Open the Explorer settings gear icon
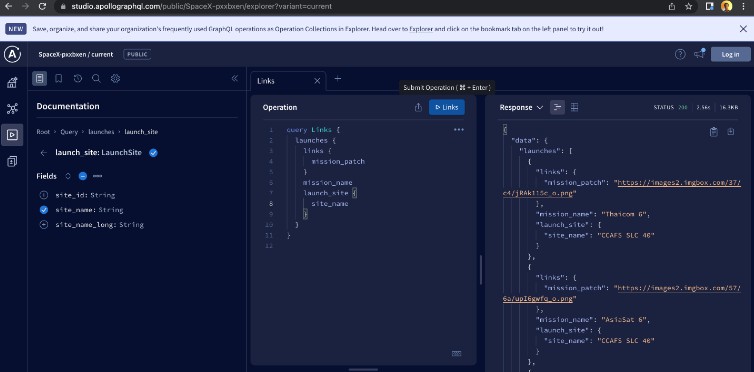 coord(115,79)
